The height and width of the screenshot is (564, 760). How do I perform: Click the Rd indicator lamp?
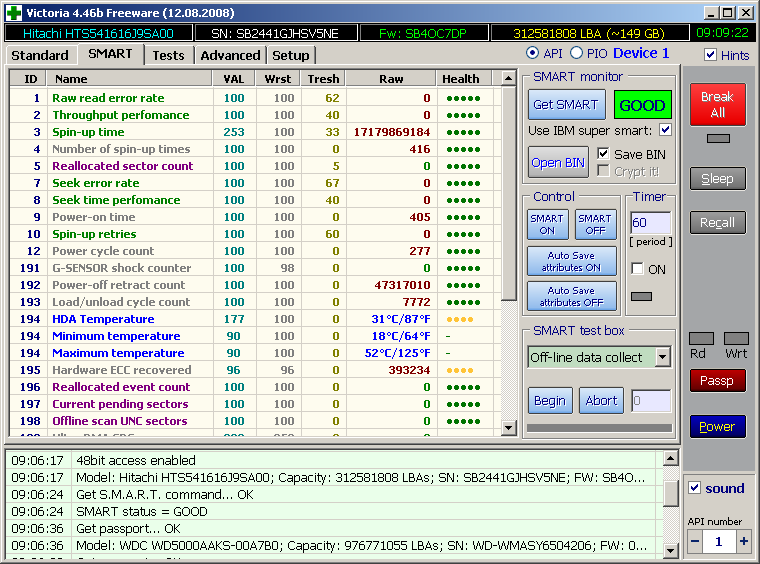(x=701, y=338)
